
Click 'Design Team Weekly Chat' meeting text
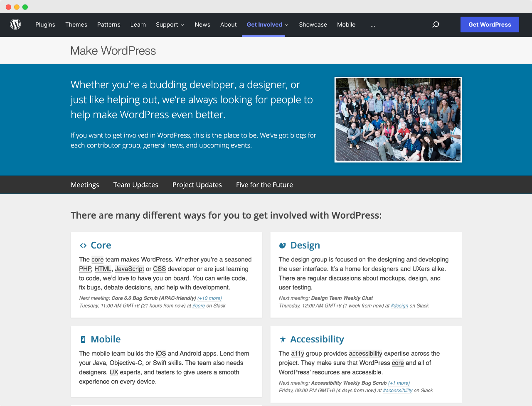342,298
